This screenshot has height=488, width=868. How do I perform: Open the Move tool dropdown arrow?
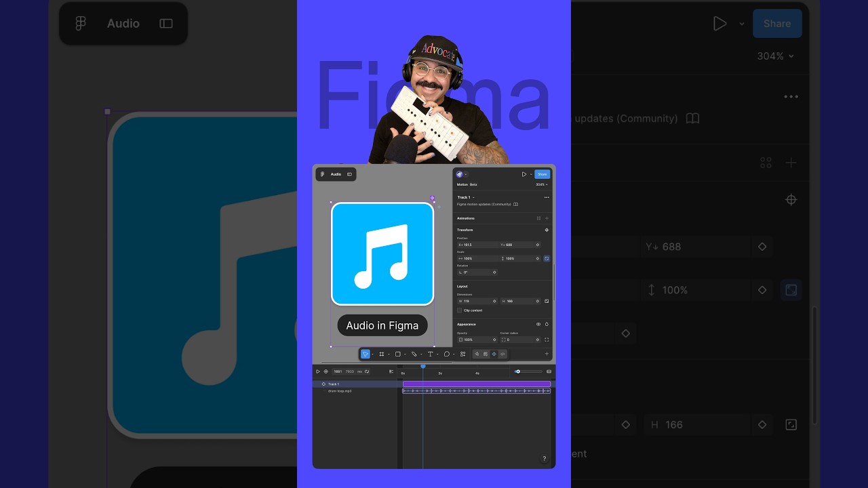(x=372, y=354)
